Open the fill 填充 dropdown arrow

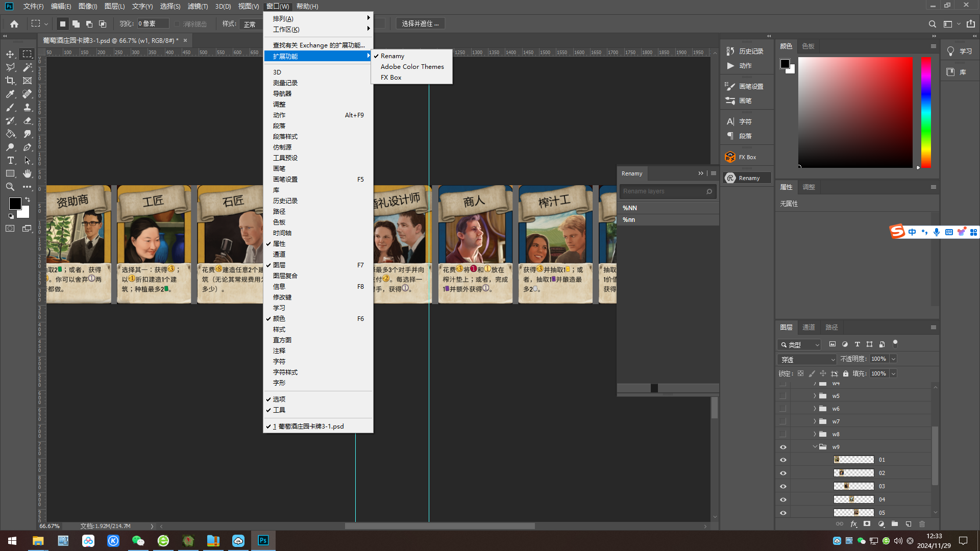[893, 373]
